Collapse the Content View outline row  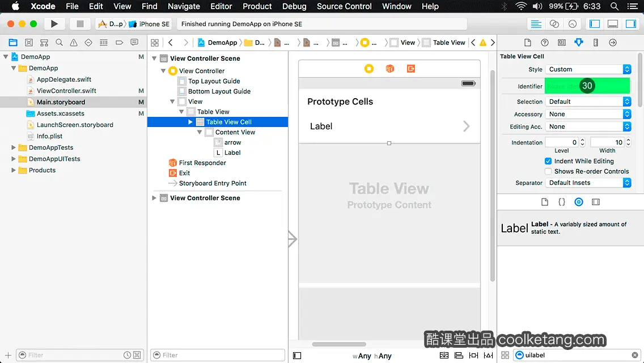(x=199, y=132)
